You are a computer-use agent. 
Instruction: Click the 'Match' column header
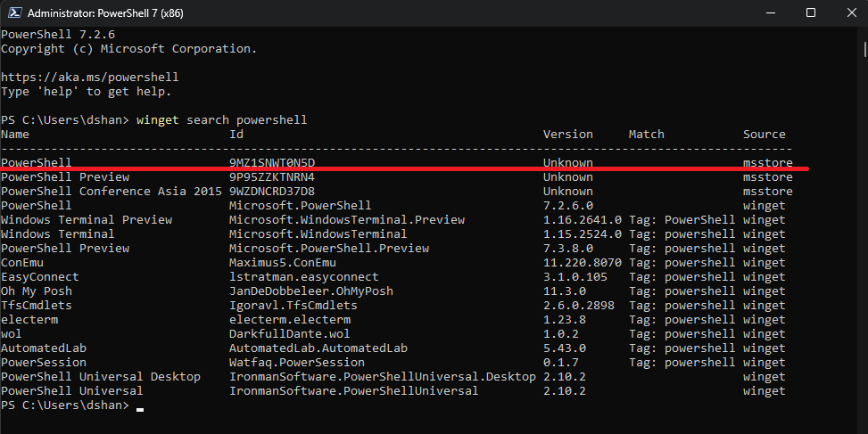[x=647, y=135]
